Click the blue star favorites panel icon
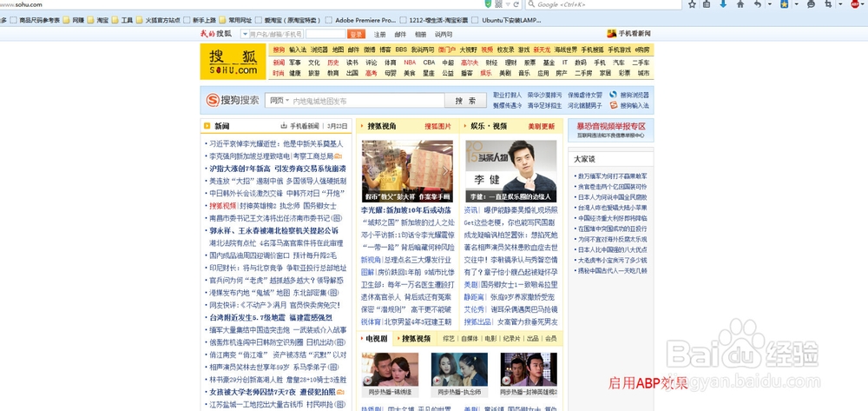This screenshot has width=868, height=411. 784,4
